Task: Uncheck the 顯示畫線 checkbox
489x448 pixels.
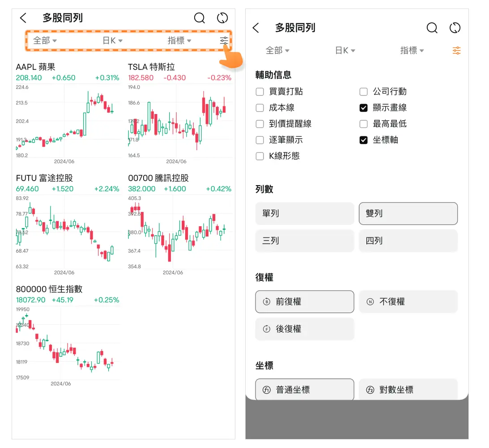Action: click(x=364, y=108)
